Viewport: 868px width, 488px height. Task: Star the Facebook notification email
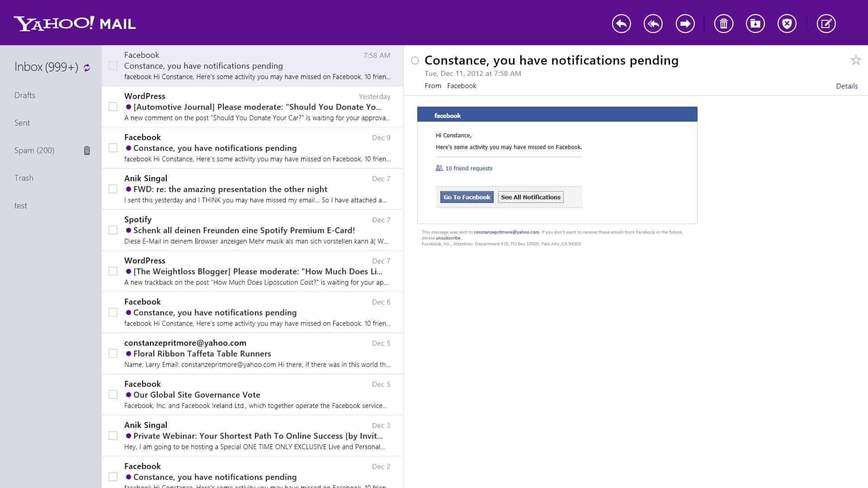point(856,60)
